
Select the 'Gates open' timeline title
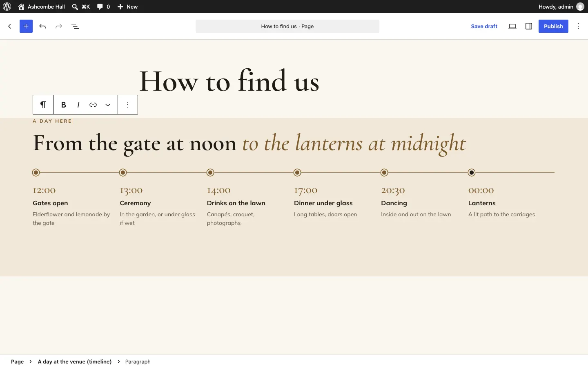50,203
